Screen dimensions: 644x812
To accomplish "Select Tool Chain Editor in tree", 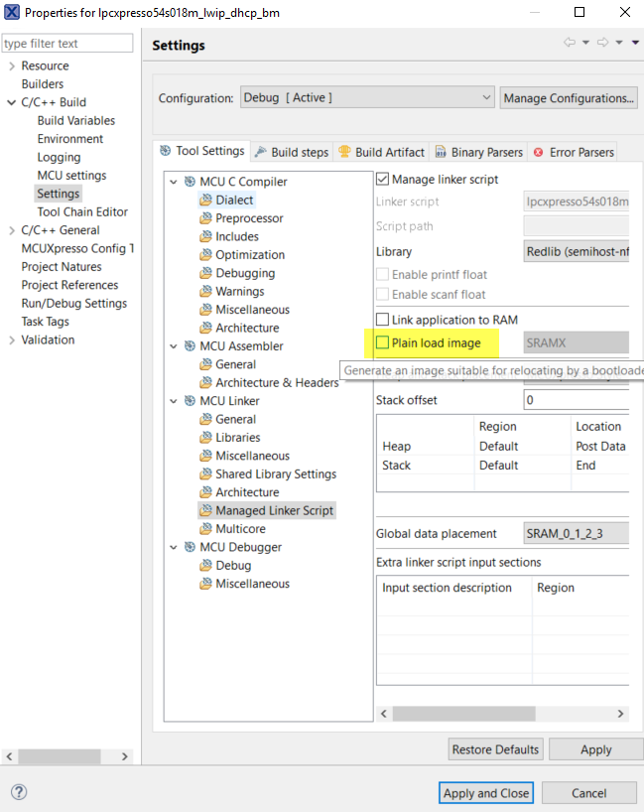I will pos(82,211).
